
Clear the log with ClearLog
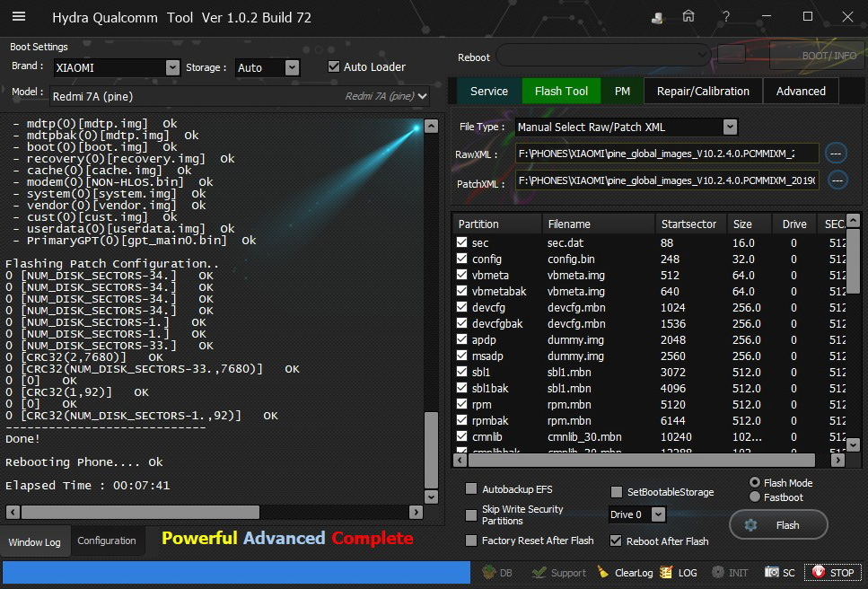[625, 573]
